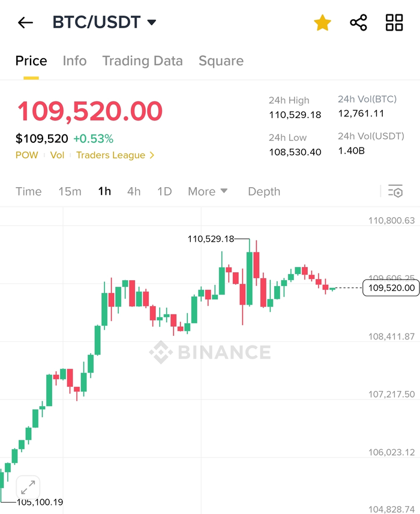Screen dimensions: 420x514
Task: Show the Depth chart
Action: (x=264, y=191)
